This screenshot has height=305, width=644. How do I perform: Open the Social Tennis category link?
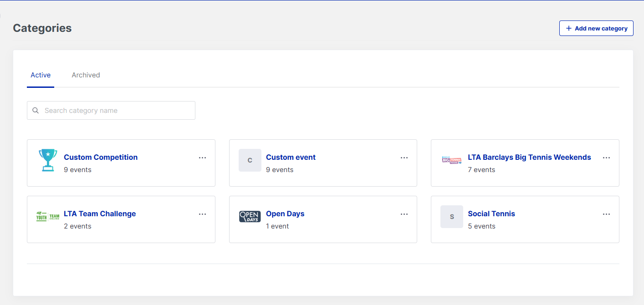(491, 214)
